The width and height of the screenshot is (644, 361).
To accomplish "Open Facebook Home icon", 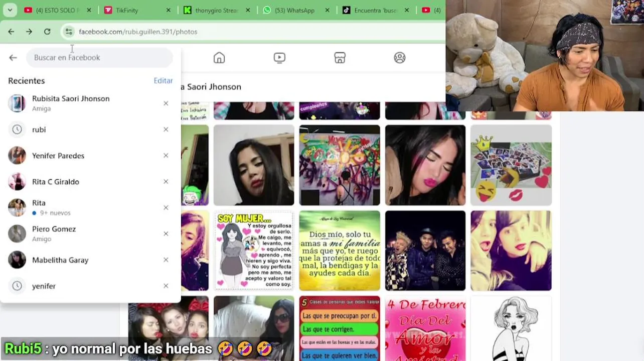I will pyautogui.click(x=219, y=58).
